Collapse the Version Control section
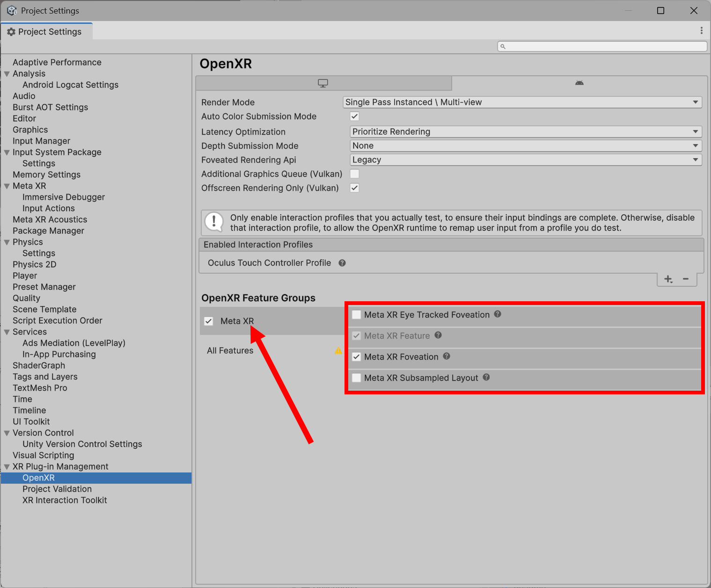The image size is (711, 588). pyautogui.click(x=7, y=433)
